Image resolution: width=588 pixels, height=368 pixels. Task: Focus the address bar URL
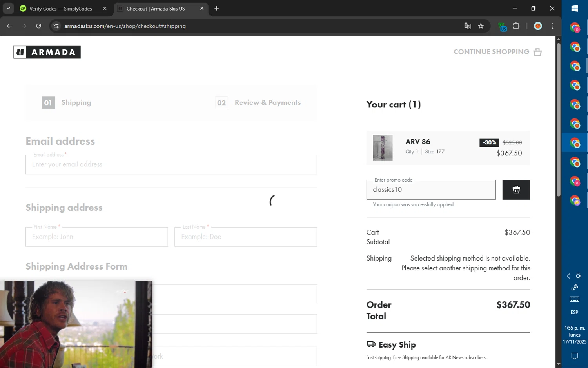point(125,26)
